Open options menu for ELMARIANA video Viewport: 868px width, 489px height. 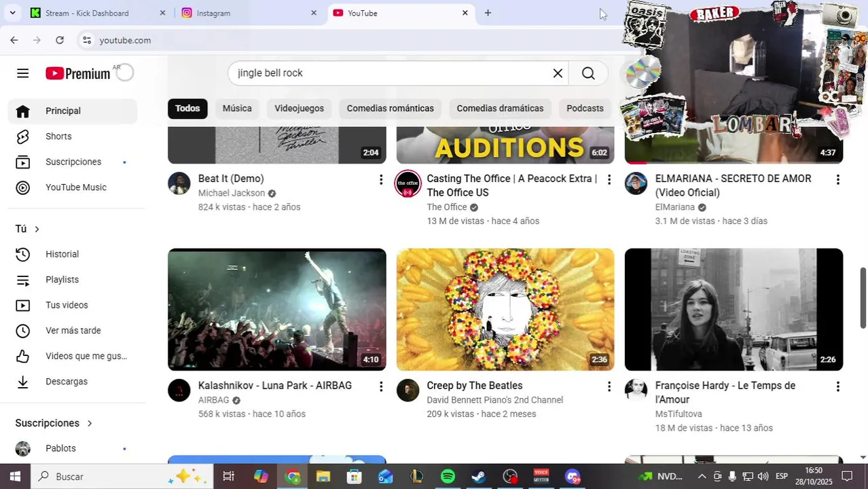(837, 179)
